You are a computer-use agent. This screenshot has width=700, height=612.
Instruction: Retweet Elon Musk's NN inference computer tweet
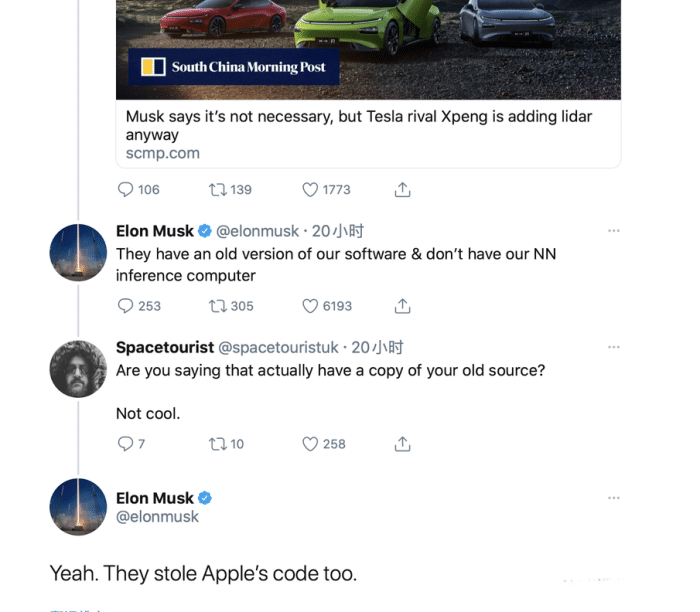217,306
